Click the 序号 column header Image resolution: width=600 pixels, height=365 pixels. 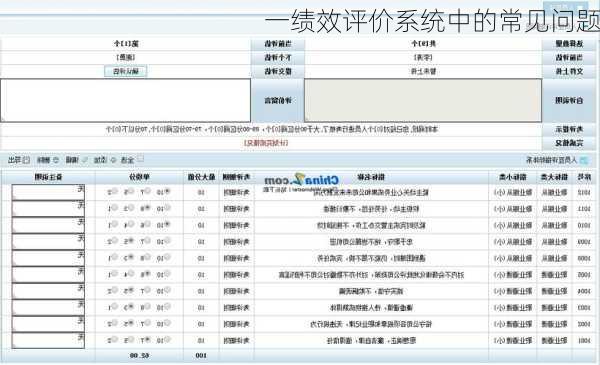click(x=584, y=177)
